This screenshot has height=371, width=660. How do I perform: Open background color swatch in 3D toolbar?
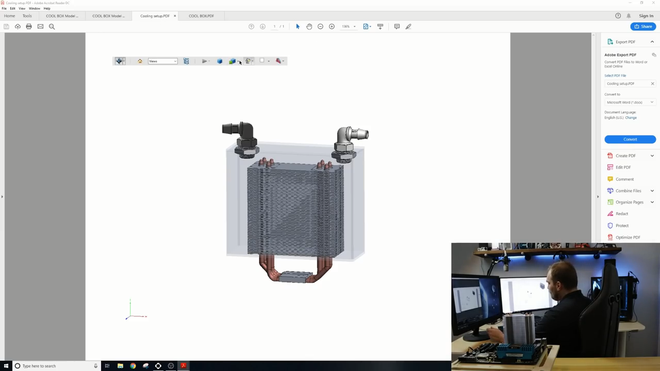click(263, 61)
